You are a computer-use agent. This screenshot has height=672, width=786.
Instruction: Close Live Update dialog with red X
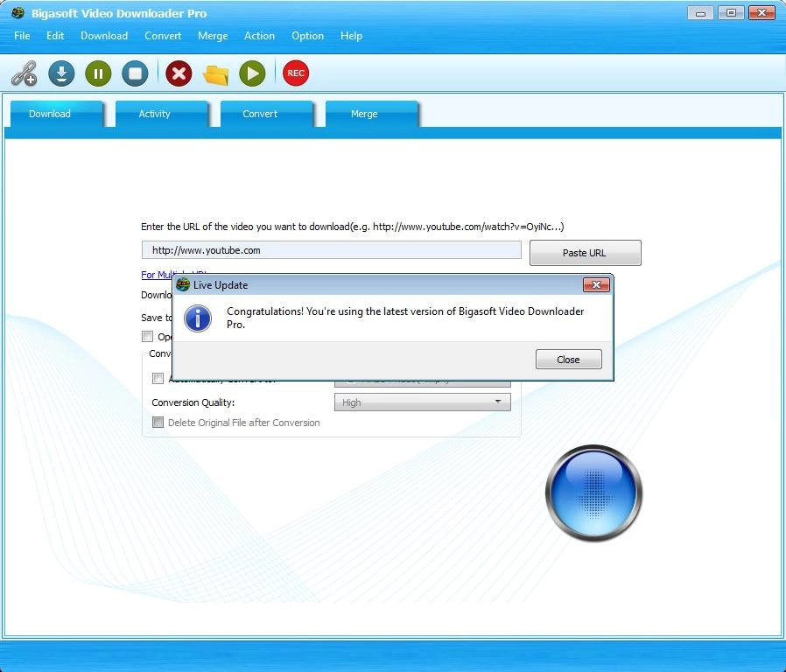596,284
